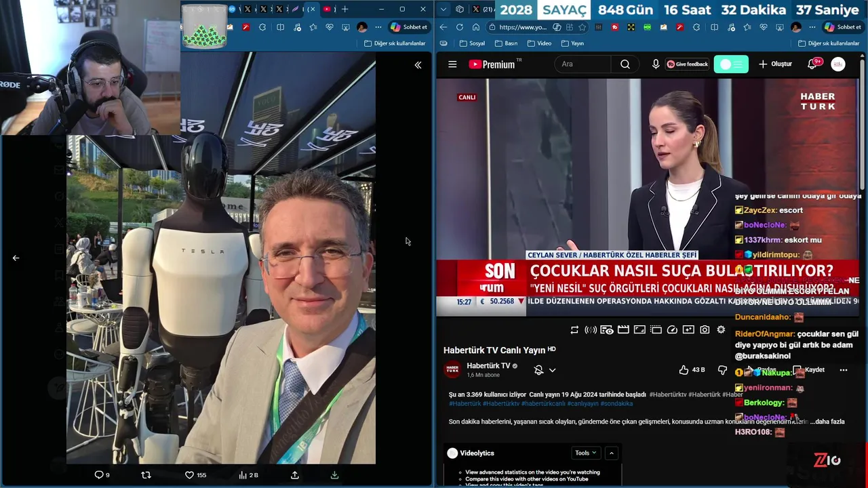
Task: Open new tab in left browser window
Action: [344, 9]
